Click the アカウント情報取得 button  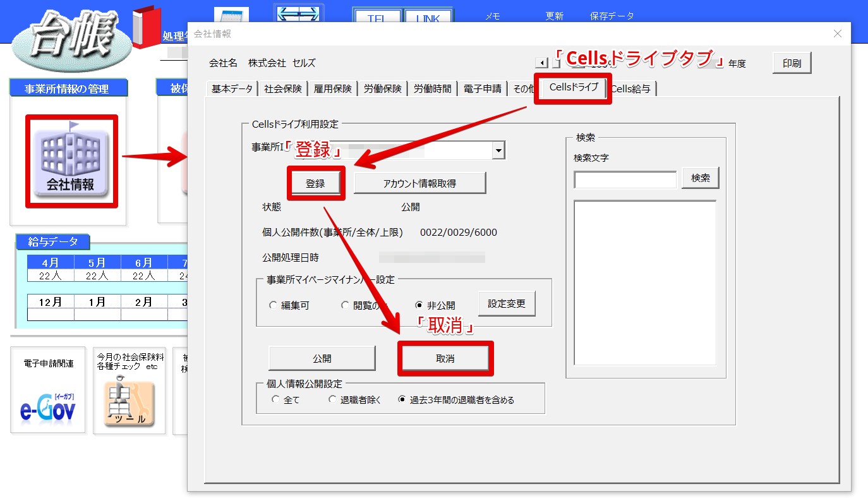(x=419, y=183)
